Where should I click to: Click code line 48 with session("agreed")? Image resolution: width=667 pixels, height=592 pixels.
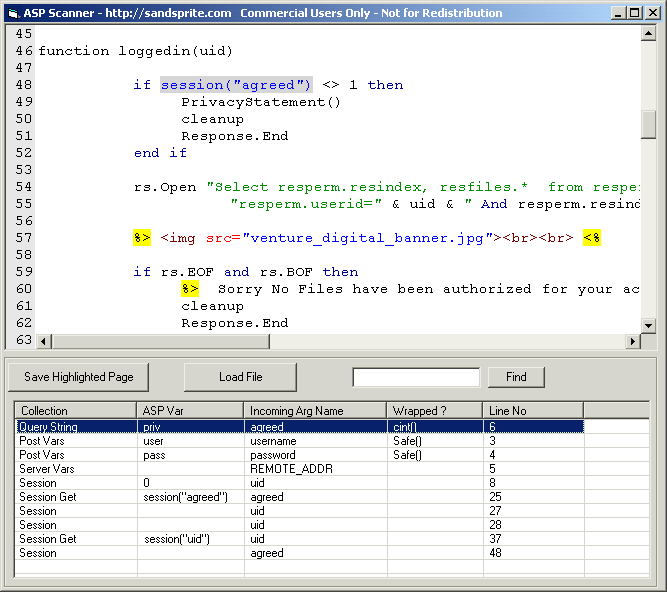(x=236, y=85)
